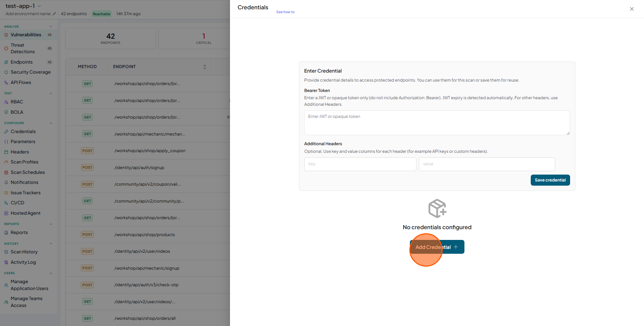The height and width of the screenshot is (326, 644).
Task: Click the RBAC sidebar icon
Action: 6,102
